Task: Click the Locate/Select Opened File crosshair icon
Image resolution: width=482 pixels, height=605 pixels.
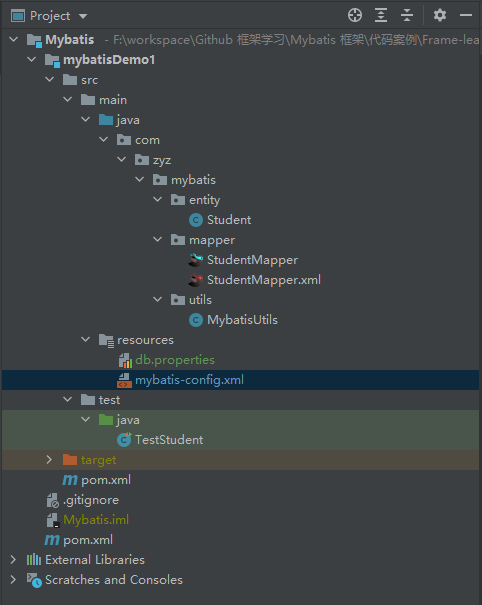Action: coord(355,15)
